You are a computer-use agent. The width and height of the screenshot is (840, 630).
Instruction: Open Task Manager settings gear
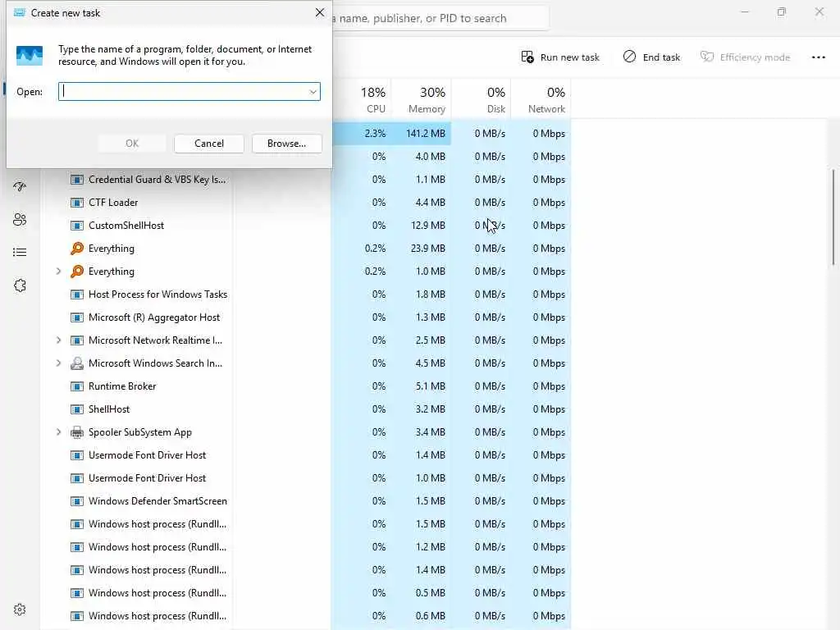click(20, 609)
